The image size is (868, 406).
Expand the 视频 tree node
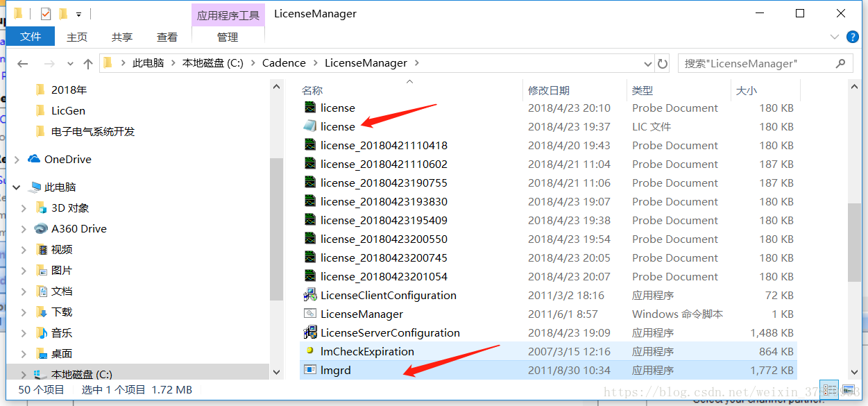[24, 249]
